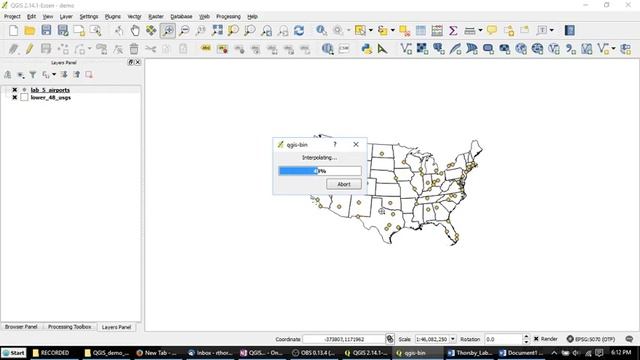Click the Add Delimited Text comma icon
The image size is (640, 360).
tap(570, 49)
